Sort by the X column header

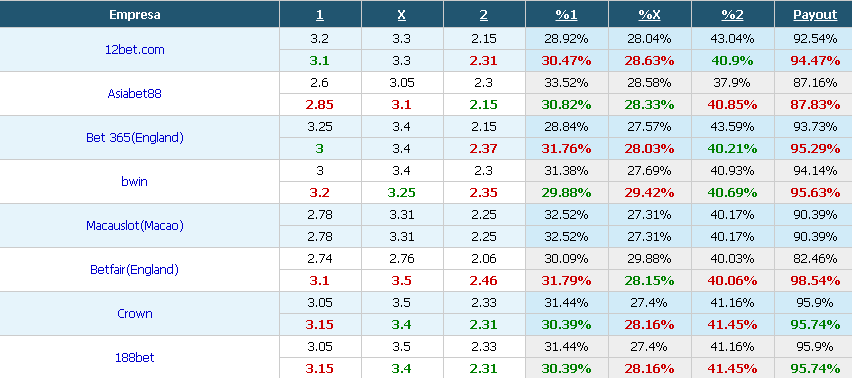402,15
